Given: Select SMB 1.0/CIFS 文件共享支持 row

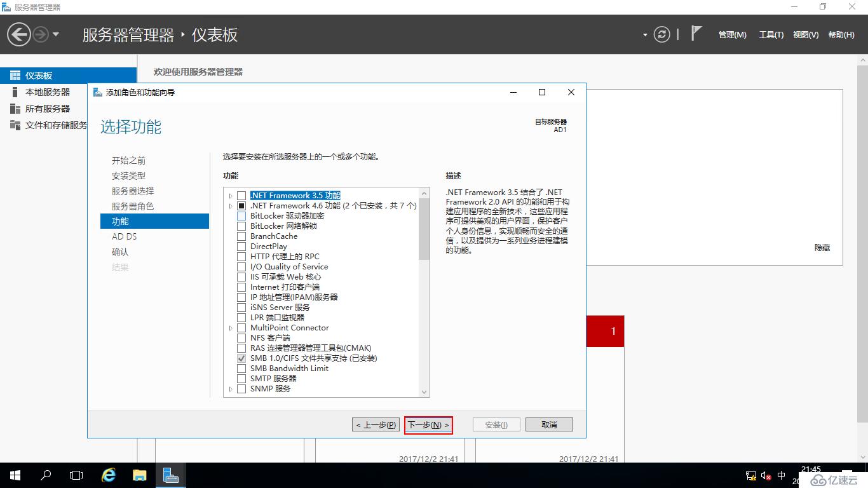Looking at the screenshot, I should point(314,358).
